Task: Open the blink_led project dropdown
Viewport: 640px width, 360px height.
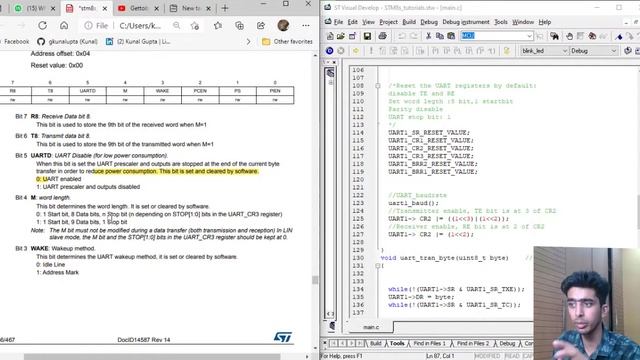Action: (x=565, y=51)
